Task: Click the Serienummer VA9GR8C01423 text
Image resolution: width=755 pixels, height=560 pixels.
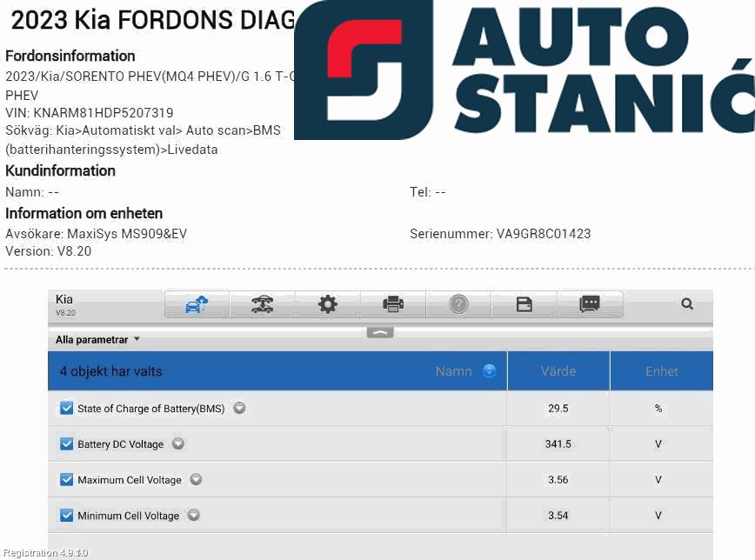Action: (500, 234)
